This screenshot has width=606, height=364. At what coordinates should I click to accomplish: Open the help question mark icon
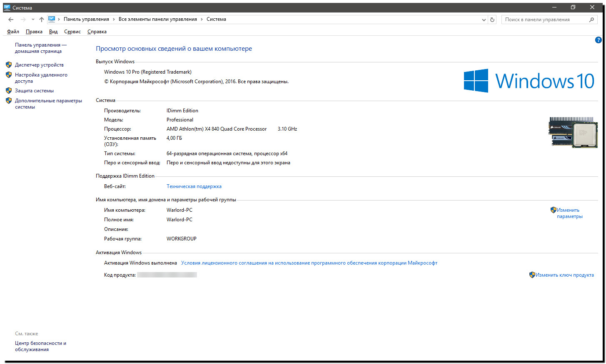(x=599, y=40)
